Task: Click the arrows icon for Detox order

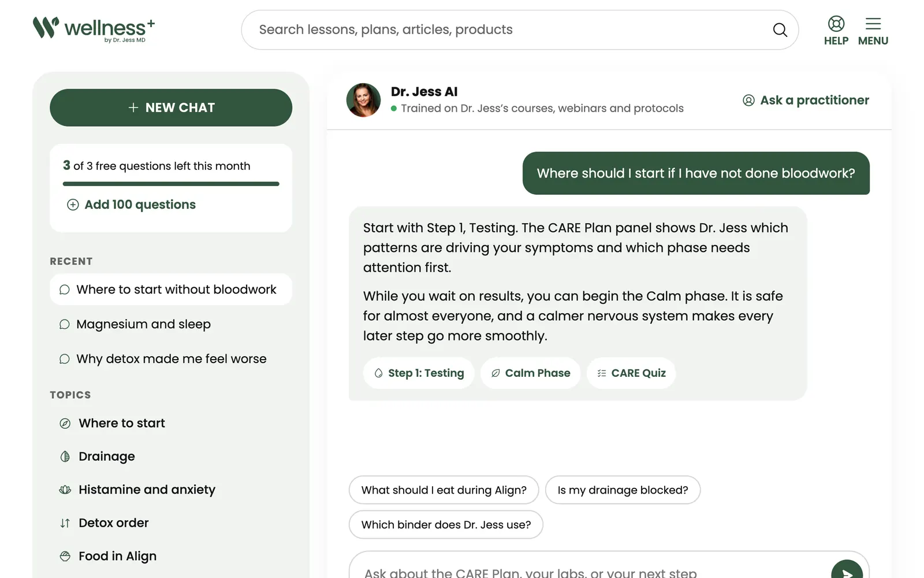Action: point(65,523)
